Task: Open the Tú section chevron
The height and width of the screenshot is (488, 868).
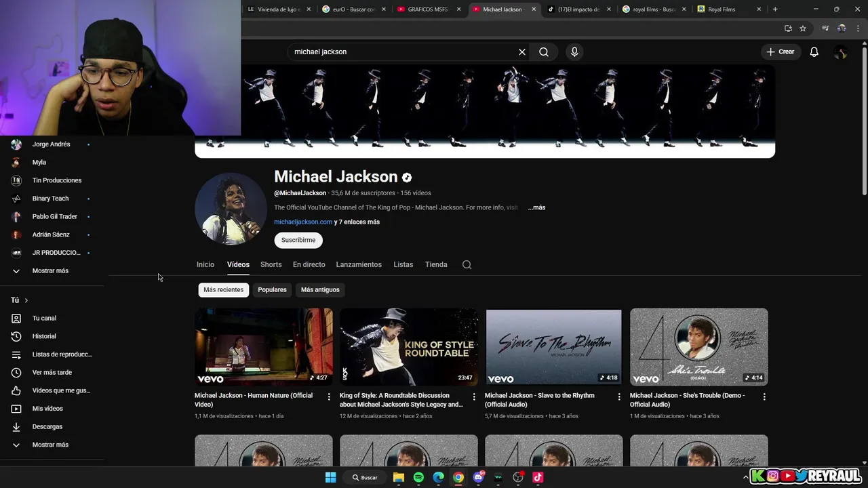Action: [26, 300]
